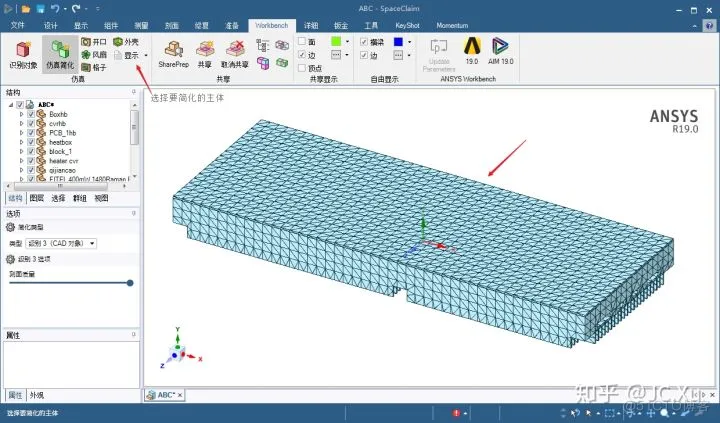Click the zoom magnifier icon in status bar
The image size is (720, 423).
click(x=665, y=413)
